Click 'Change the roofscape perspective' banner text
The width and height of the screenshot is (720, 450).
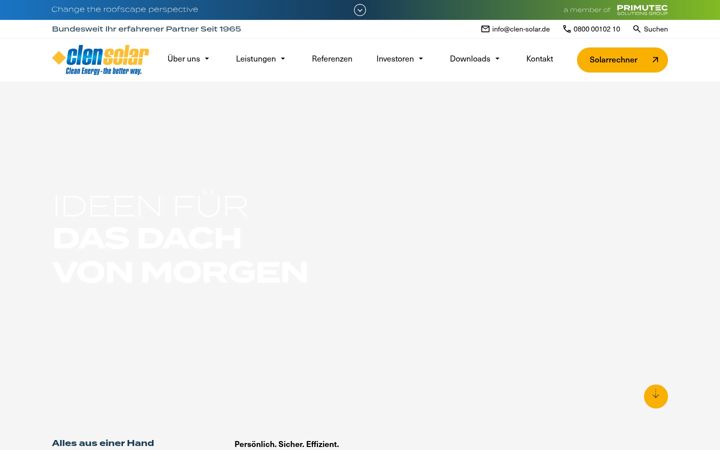[x=125, y=9]
